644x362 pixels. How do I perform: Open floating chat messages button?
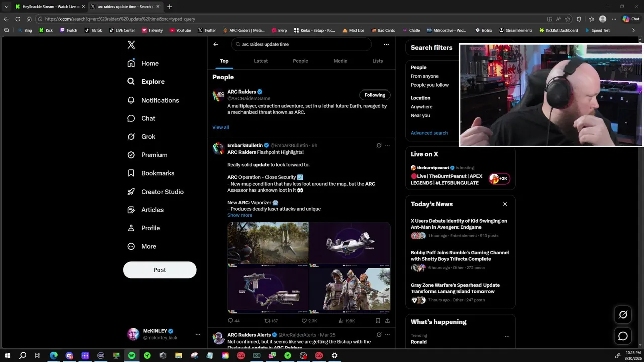623,336
